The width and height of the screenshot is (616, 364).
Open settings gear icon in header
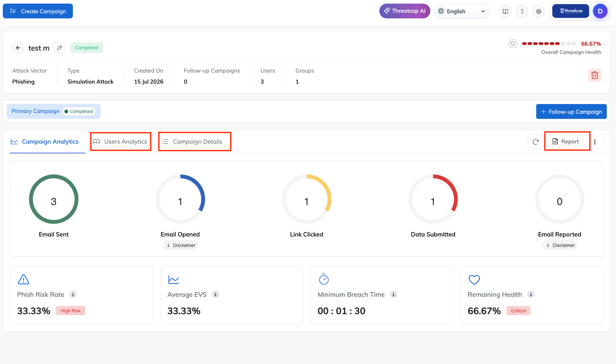(x=539, y=11)
